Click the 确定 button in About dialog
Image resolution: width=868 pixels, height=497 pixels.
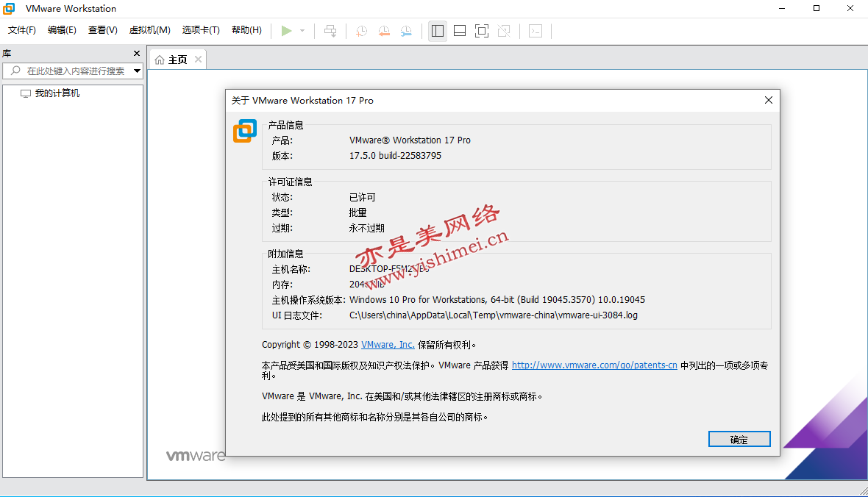pos(739,439)
